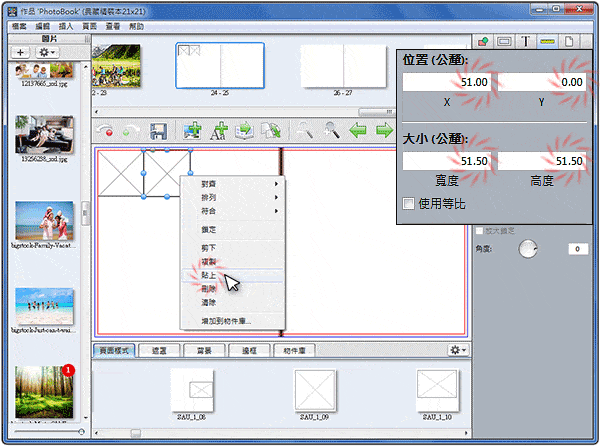Toggle the 放大鎖定 checkbox
The height and width of the screenshot is (446, 600).
point(479,230)
